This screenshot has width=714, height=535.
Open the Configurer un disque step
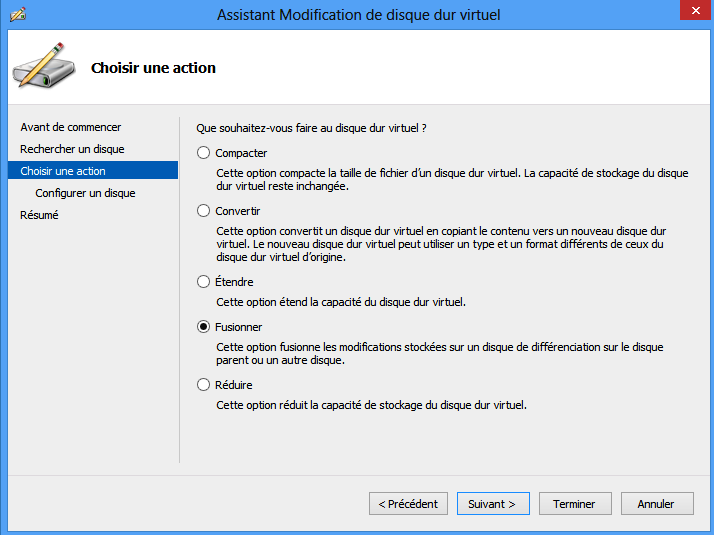tap(85, 193)
